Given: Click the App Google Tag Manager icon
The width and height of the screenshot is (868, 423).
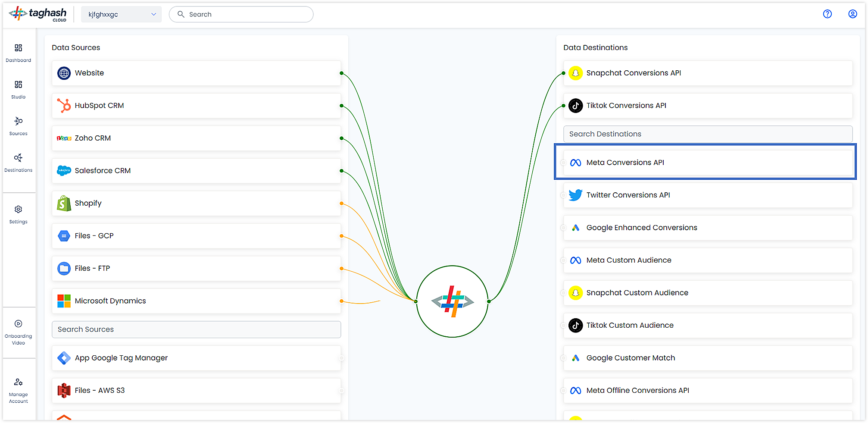Looking at the screenshot, I should [x=64, y=358].
